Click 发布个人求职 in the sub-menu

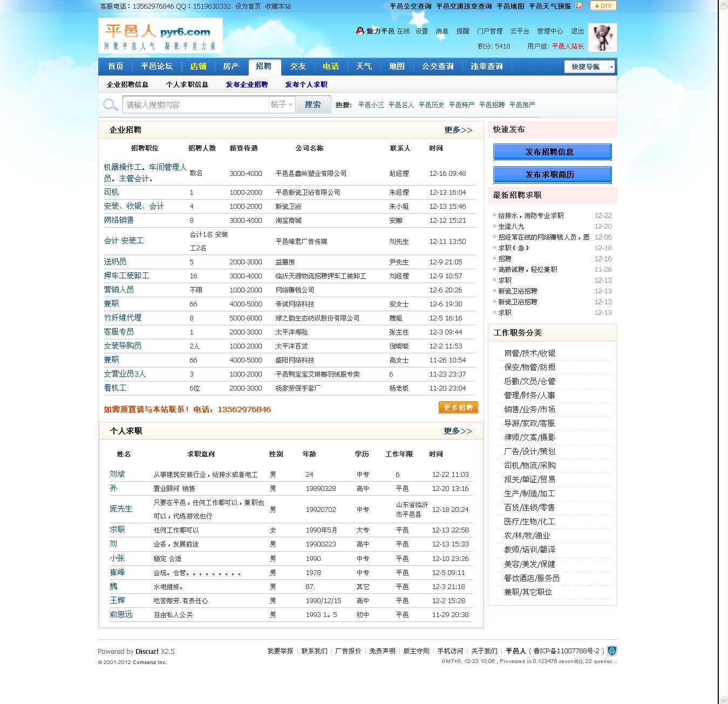click(x=306, y=85)
